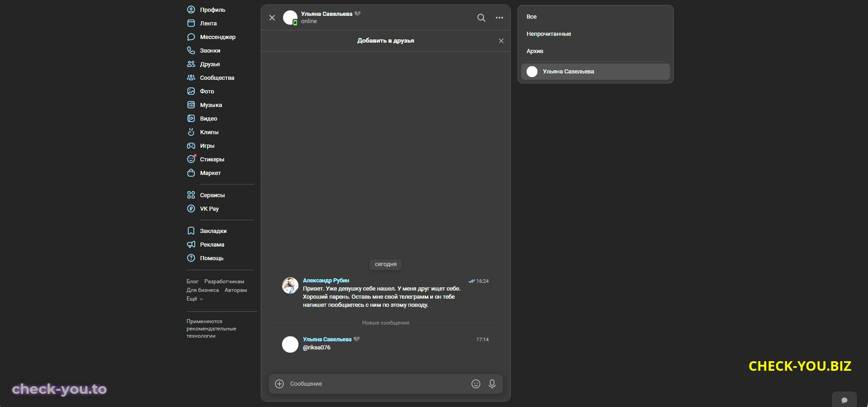Open the Авторам footer link
868x407 pixels.
pyautogui.click(x=236, y=290)
